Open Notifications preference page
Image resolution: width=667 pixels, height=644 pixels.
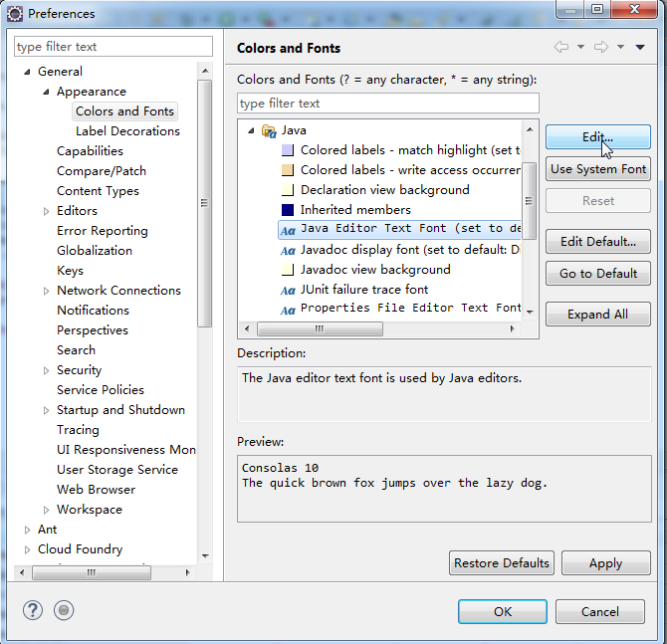point(93,311)
